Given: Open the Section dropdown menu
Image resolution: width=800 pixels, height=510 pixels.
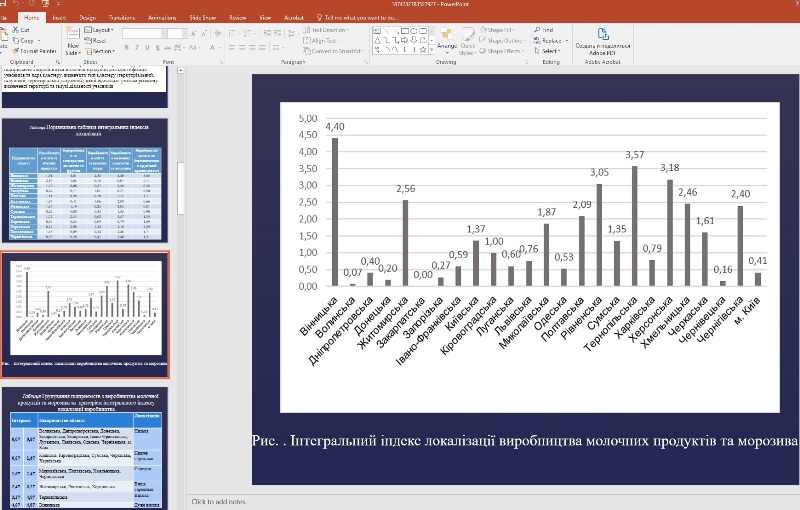Looking at the screenshot, I should pyautogui.click(x=104, y=50).
